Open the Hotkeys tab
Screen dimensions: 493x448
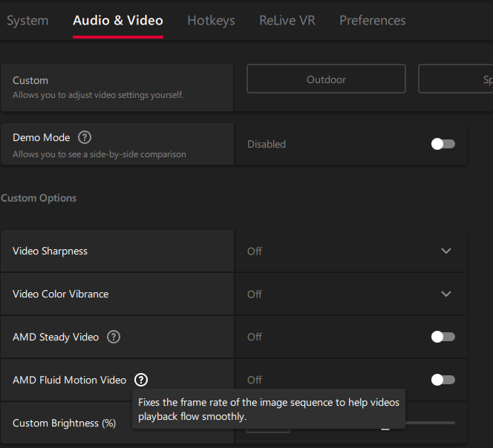211,21
